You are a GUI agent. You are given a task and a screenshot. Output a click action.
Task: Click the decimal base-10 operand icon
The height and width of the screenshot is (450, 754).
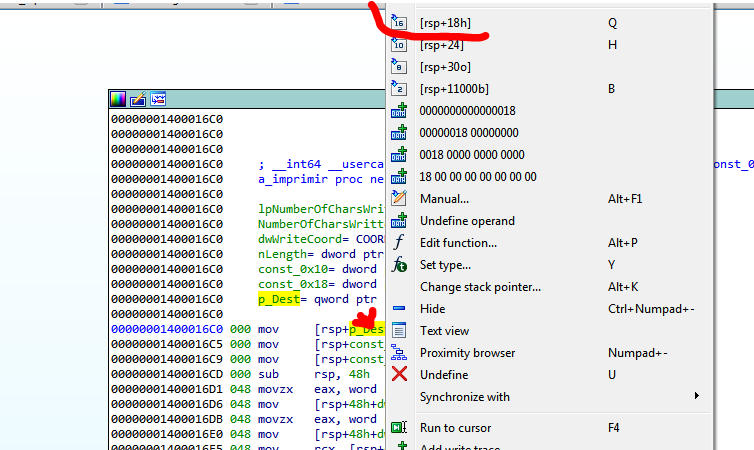point(399,45)
